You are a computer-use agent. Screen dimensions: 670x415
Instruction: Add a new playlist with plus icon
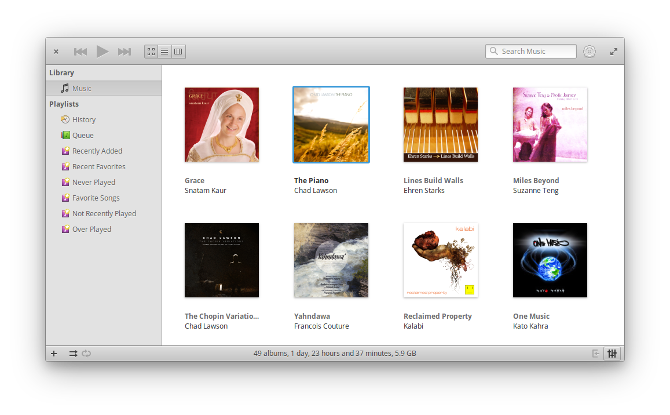pos(54,353)
